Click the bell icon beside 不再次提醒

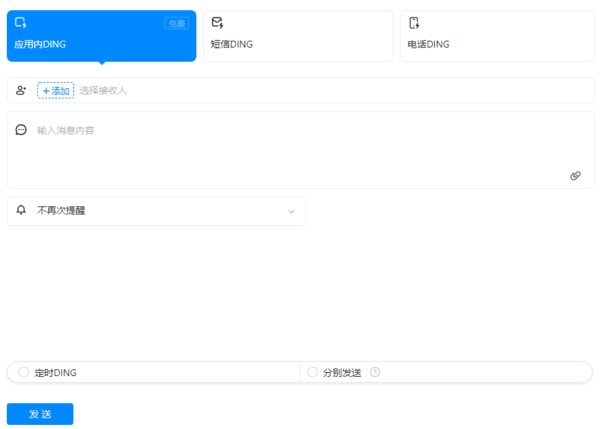point(21,211)
